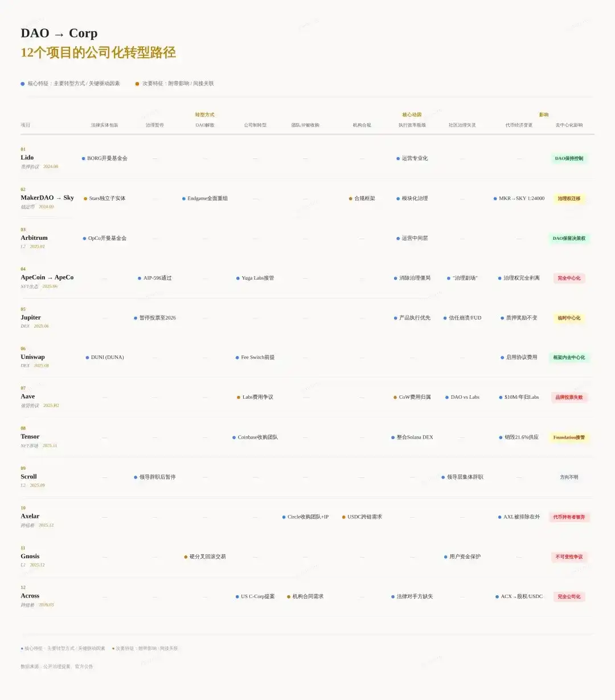This screenshot has height=700, width=615.
Task: Click the 转型方式 group heading
Action: [x=204, y=115]
